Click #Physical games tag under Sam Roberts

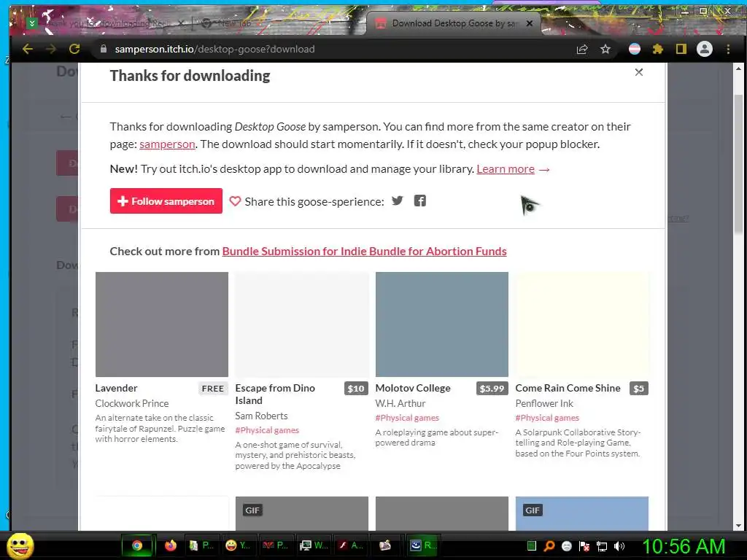[267, 430]
